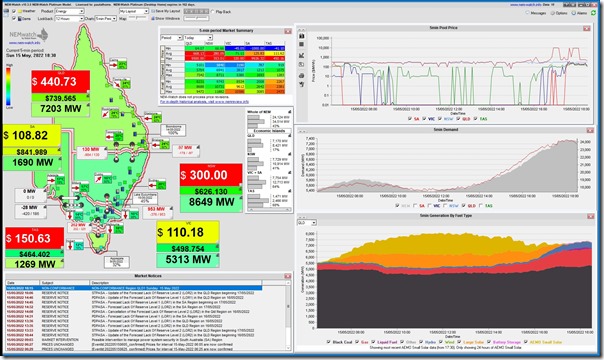Click the TAS price box $150.63
This screenshot has height=360, width=604.
coord(34,238)
